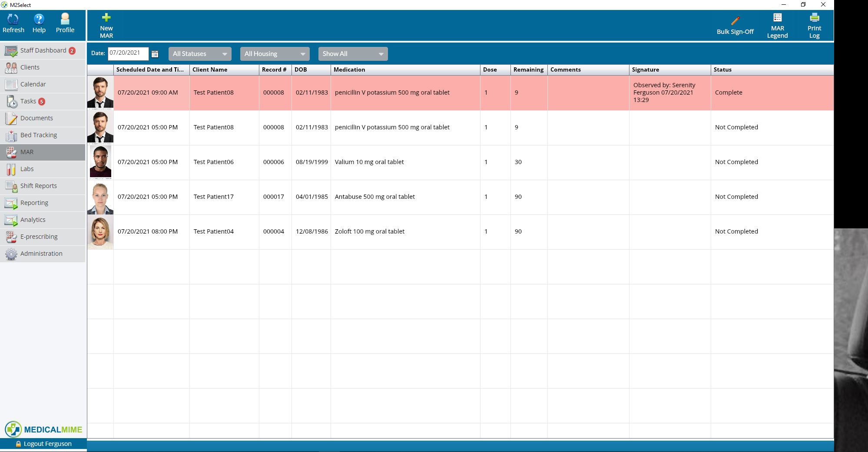Open the Analytics section

tap(33, 220)
